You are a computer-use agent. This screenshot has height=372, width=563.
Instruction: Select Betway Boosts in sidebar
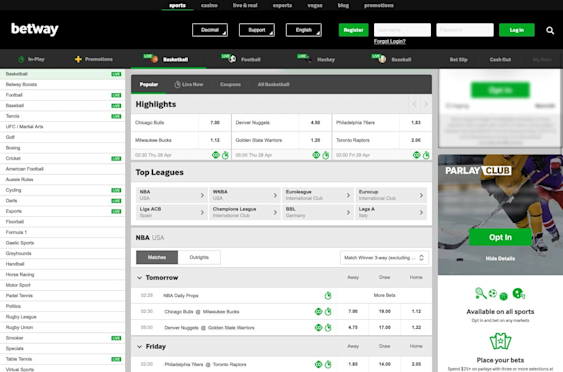pos(62,84)
